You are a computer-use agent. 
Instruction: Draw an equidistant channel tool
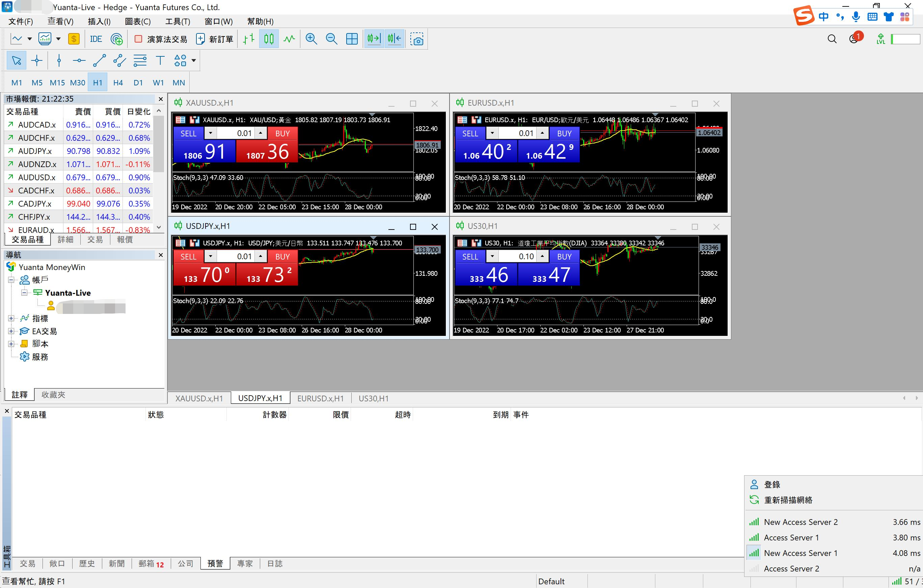coord(119,60)
